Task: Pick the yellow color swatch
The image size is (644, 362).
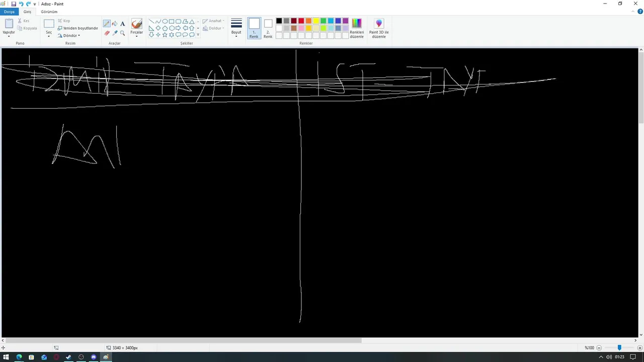Action: click(x=316, y=21)
